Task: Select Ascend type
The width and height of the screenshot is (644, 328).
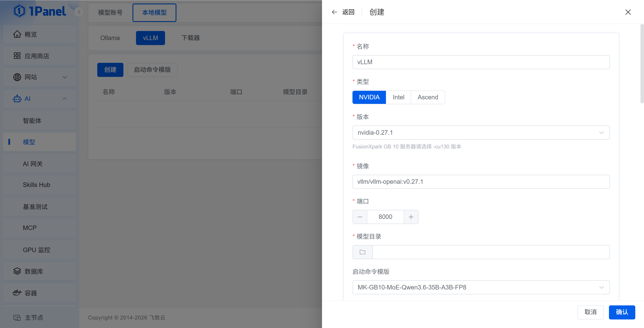Action: click(x=428, y=97)
